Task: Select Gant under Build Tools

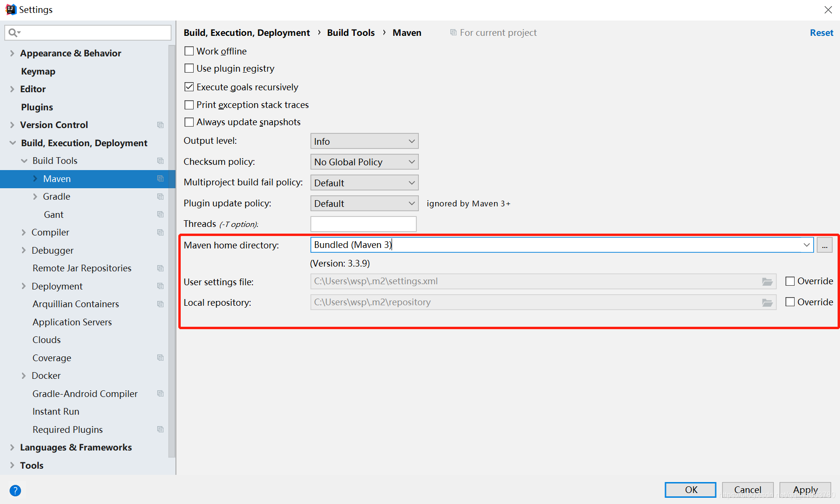Action: point(54,214)
